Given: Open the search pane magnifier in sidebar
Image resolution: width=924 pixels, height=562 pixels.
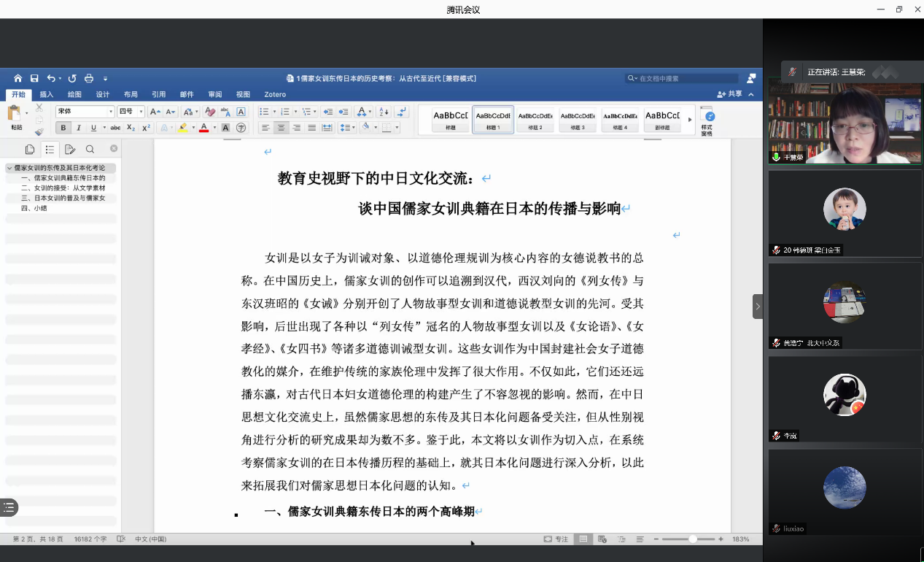Looking at the screenshot, I should [90, 149].
